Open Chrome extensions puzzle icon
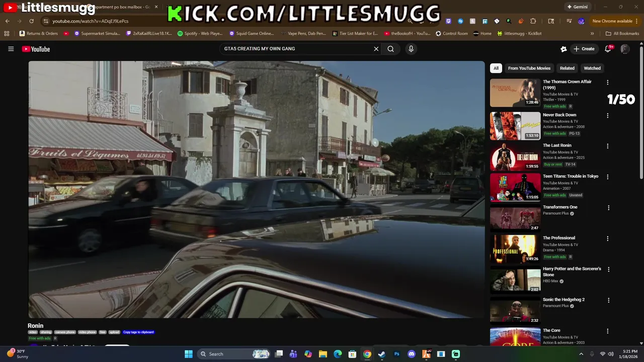Viewport: 644px width, 362px height. pyautogui.click(x=533, y=21)
